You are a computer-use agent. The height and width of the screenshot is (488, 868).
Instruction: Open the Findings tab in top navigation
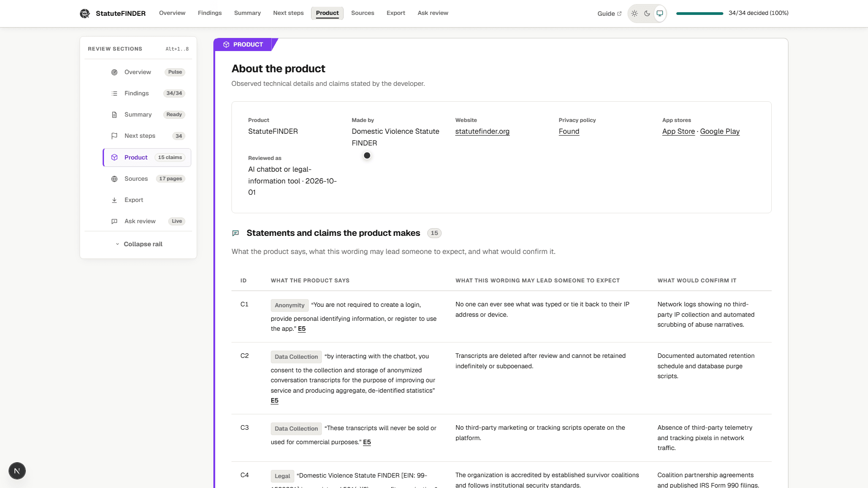click(210, 13)
